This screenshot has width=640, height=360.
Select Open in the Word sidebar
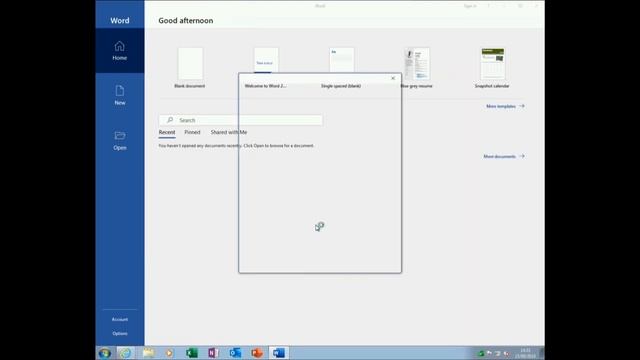click(120, 140)
